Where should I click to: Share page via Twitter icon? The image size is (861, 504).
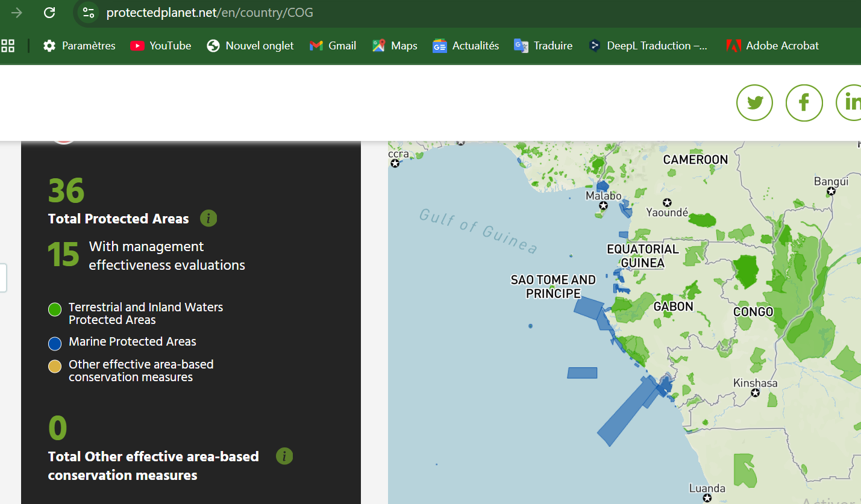[x=754, y=102]
